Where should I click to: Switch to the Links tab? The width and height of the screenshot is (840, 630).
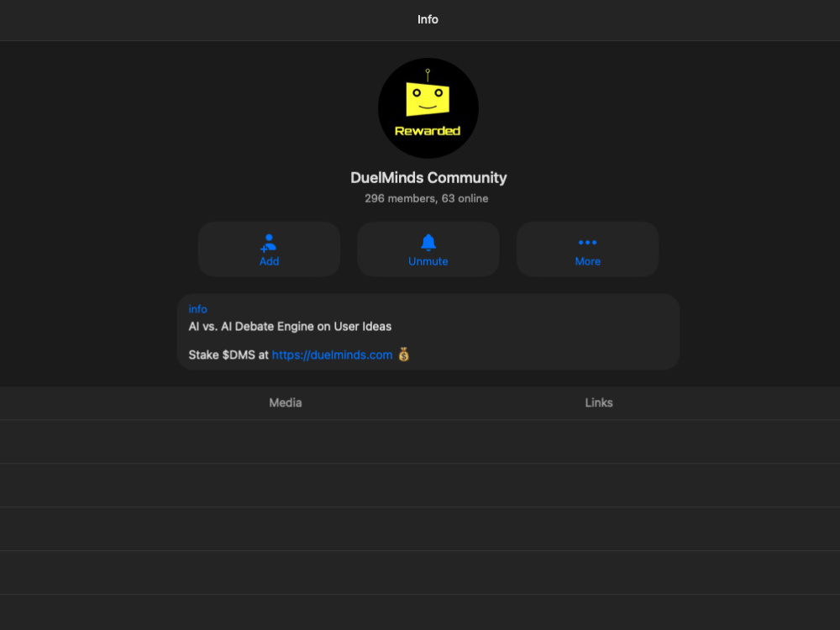tap(599, 403)
